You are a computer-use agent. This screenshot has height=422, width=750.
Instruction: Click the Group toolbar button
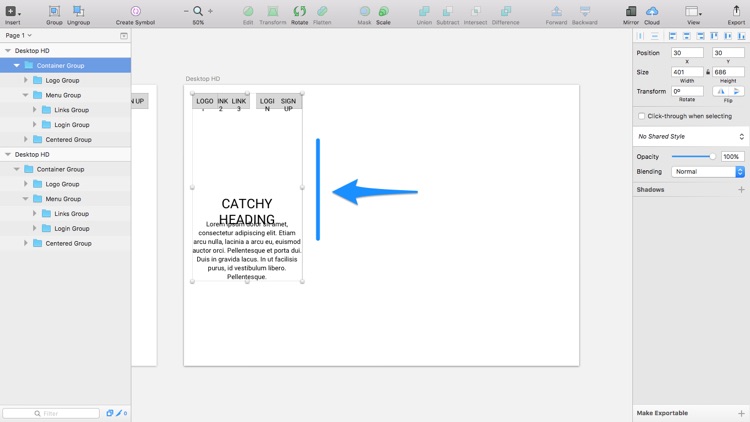[x=54, y=11]
